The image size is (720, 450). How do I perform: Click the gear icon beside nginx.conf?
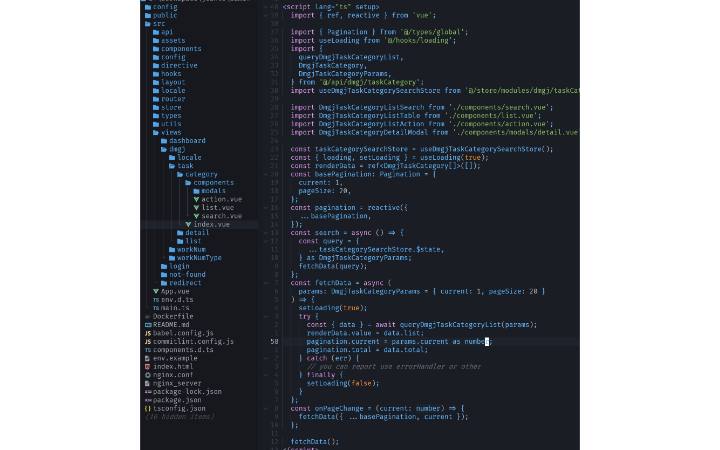(x=148, y=375)
